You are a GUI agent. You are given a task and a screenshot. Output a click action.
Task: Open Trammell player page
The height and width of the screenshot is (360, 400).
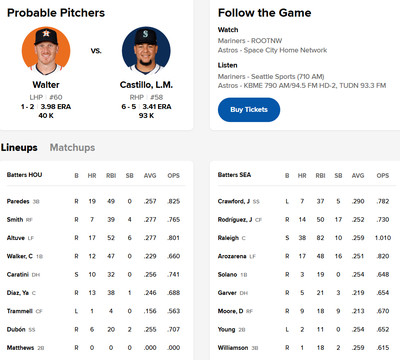point(20,311)
